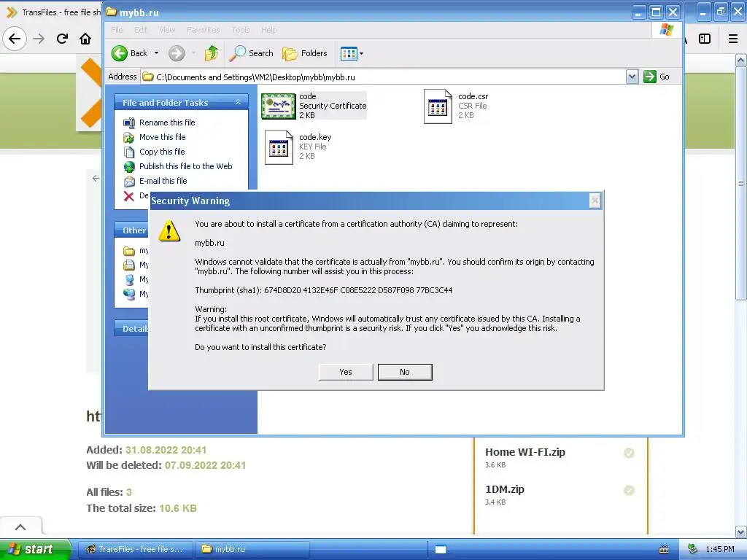This screenshot has height=560, width=747.
Task: Click the Other Places panel header
Action: pyautogui.click(x=132, y=230)
